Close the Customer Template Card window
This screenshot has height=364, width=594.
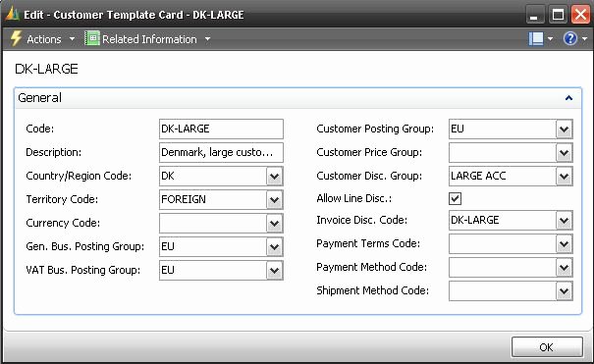[x=580, y=15]
